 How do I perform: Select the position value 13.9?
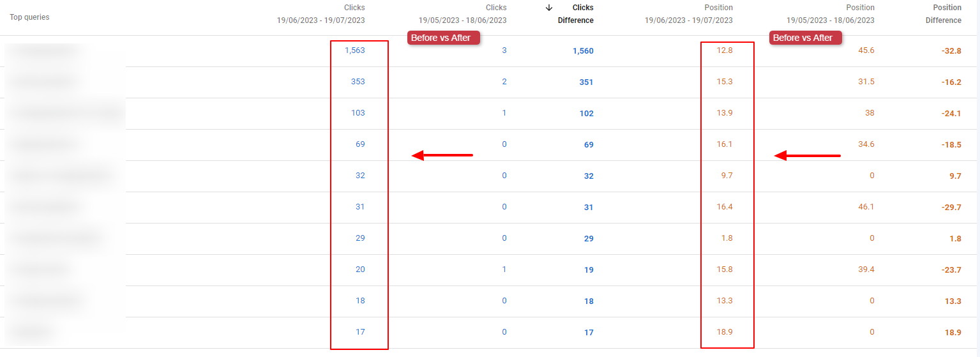[725, 112]
